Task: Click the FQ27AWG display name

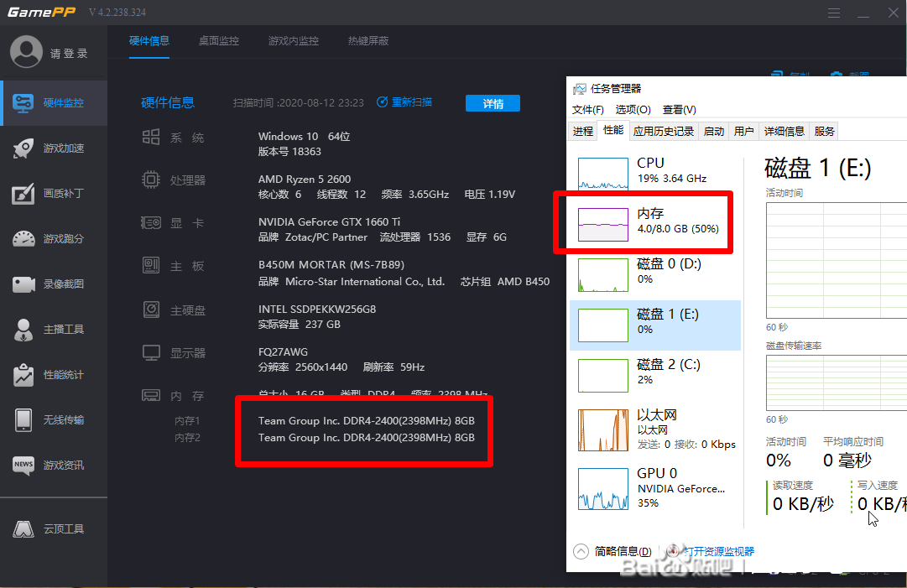Action: (x=283, y=352)
